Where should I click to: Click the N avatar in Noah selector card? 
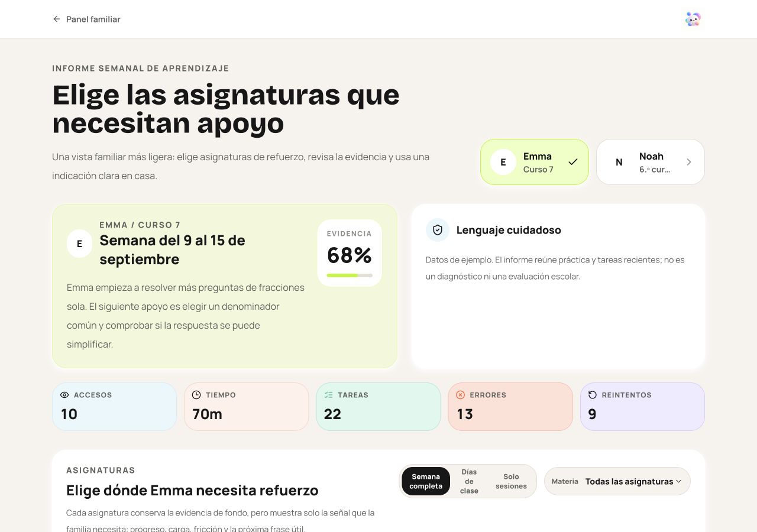click(x=619, y=162)
